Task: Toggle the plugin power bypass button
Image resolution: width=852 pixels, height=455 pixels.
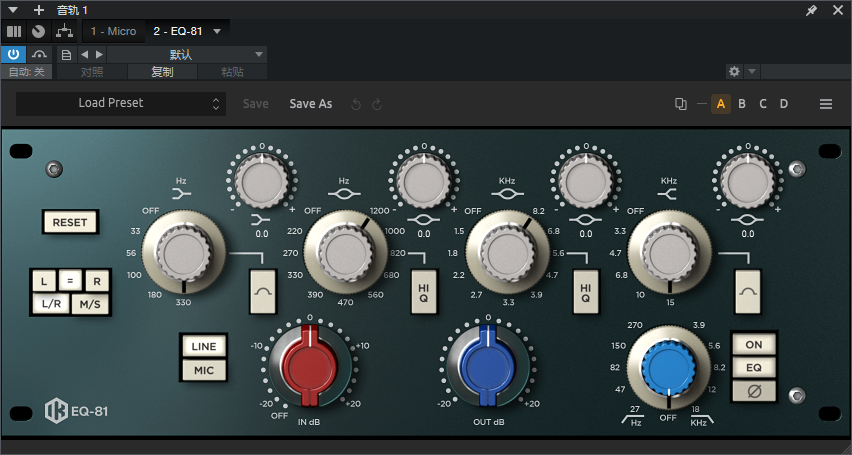Action: (x=14, y=54)
